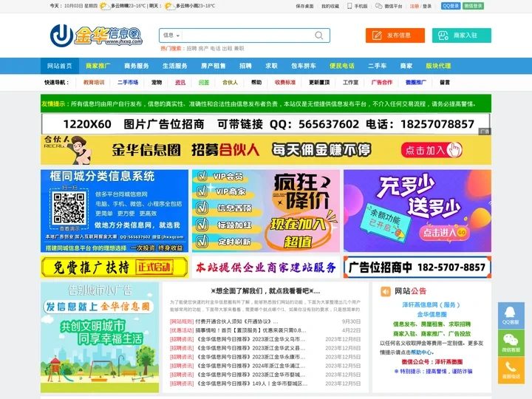Screen dimensions: 532x399
Task: Click 广告合作 quick navigation link
Action: click(x=382, y=83)
